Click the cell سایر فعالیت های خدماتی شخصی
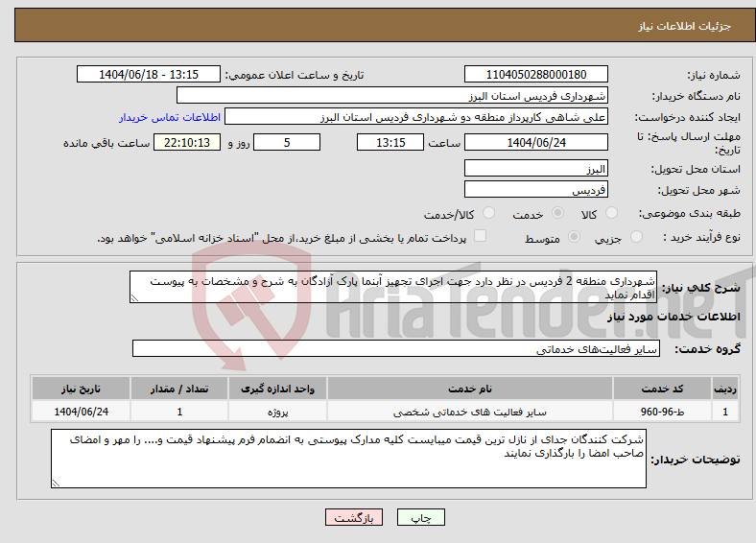Viewport: 756px width, 543px height. pos(469,412)
